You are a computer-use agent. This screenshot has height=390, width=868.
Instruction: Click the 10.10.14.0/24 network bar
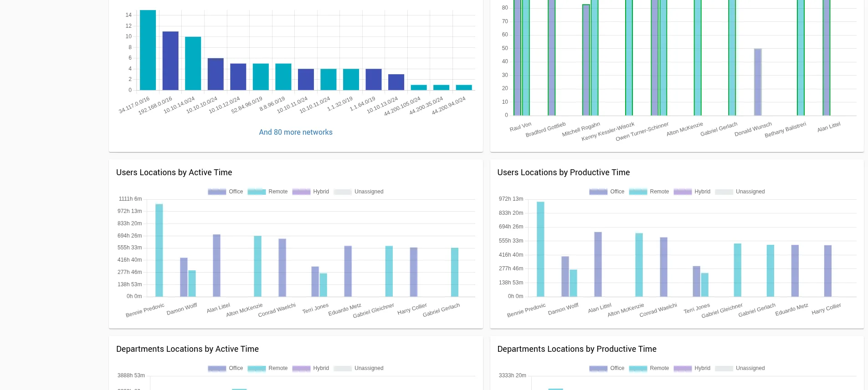point(193,64)
